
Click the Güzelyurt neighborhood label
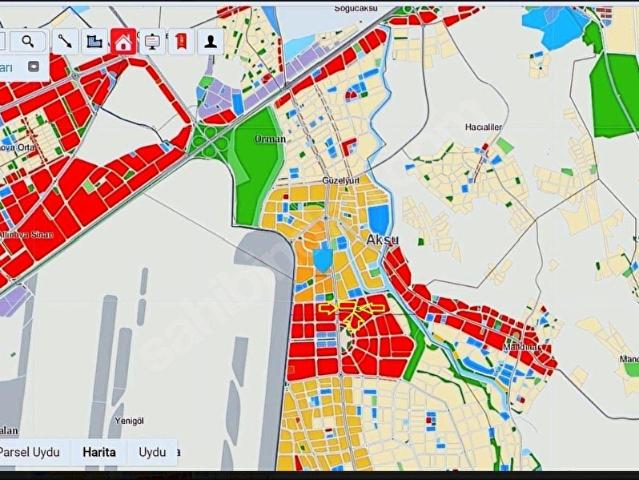tap(337, 179)
